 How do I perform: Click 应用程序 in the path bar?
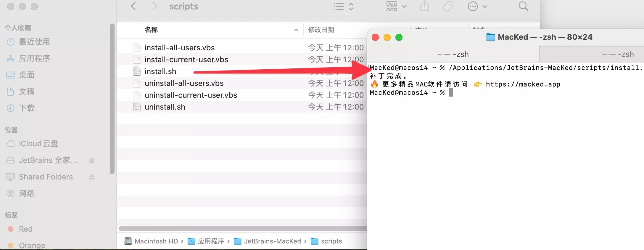tap(206, 241)
